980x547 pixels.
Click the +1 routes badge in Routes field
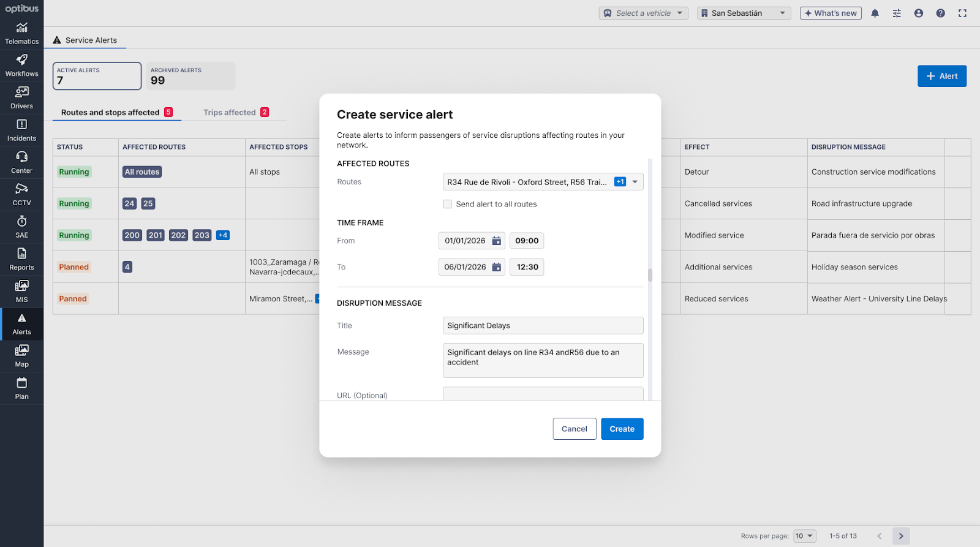coord(620,182)
